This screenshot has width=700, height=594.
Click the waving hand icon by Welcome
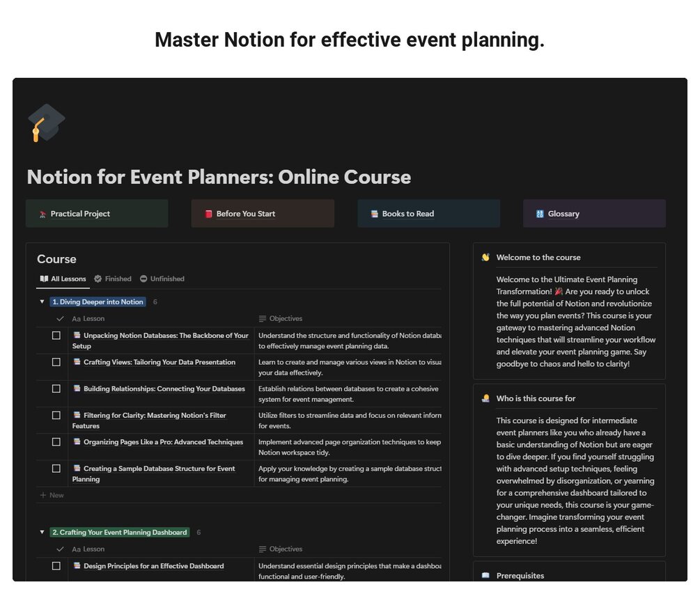point(485,258)
